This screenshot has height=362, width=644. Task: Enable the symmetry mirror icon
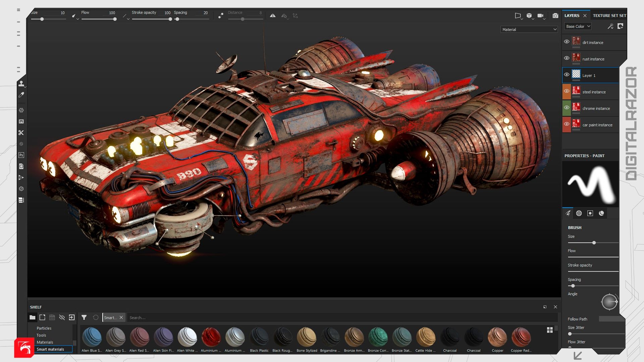click(273, 16)
